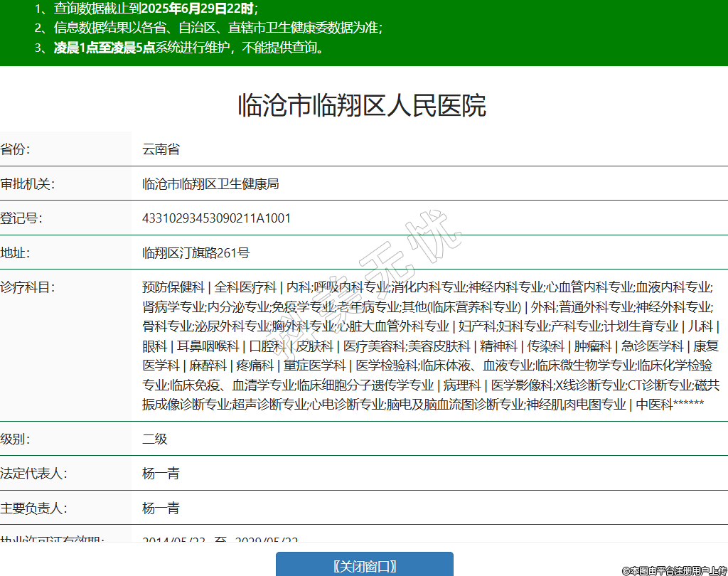The image size is (728, 576).
Task: Click the 诊疗科目 field label
Action: (27, 287)
